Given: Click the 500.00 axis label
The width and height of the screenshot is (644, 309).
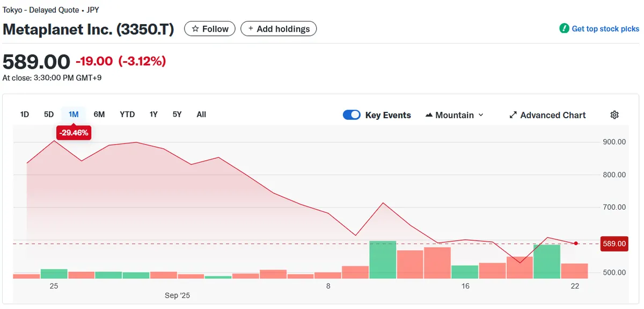Looking at the screenshot, I should [x=614, y=272].
